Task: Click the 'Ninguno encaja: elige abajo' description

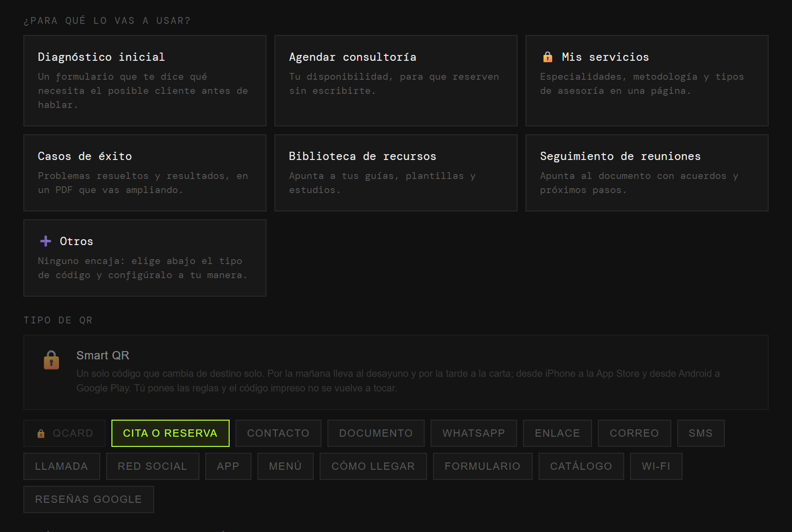Action: (143, 268)
